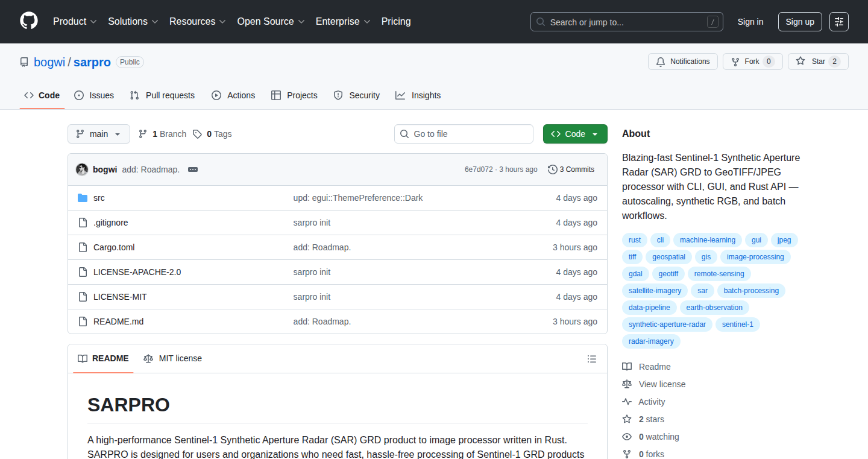The image size is (868, 459).
Task: Switch to the Code tab
Action: 42,95
